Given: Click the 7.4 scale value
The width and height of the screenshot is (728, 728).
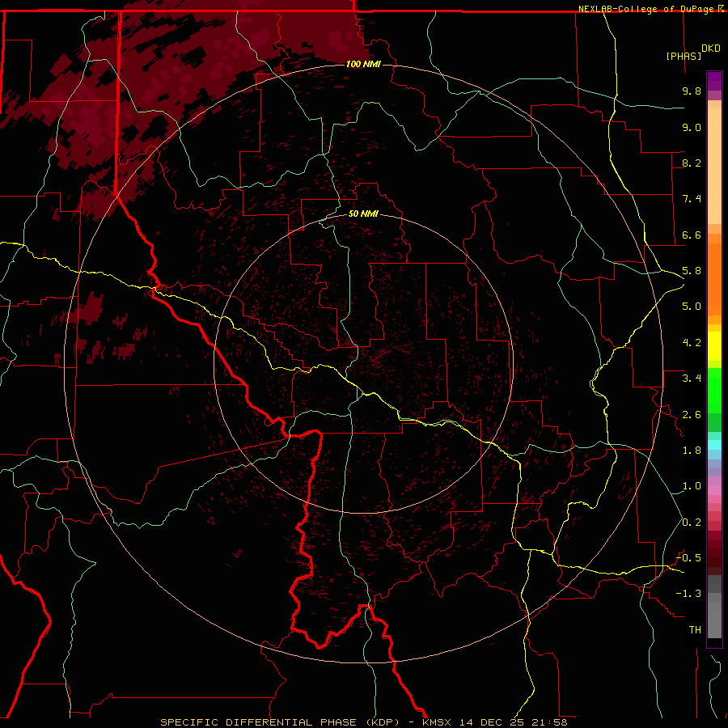Looking at the screenshot, I should 692,199.
